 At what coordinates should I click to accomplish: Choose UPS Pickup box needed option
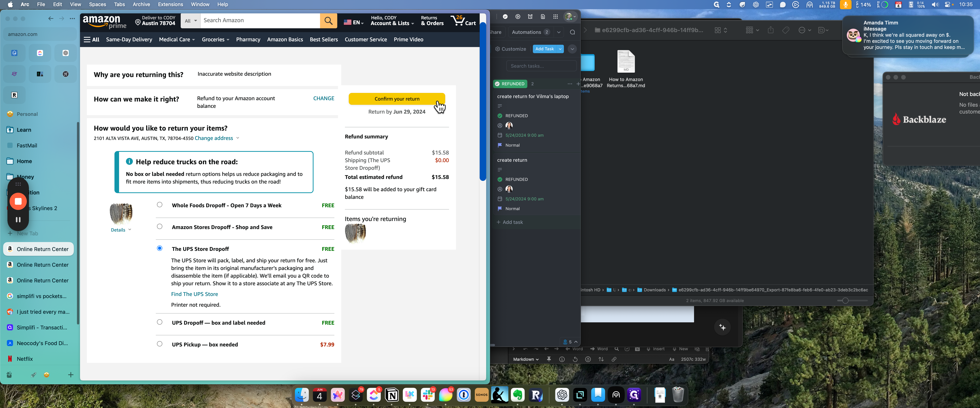pos(160,344)
